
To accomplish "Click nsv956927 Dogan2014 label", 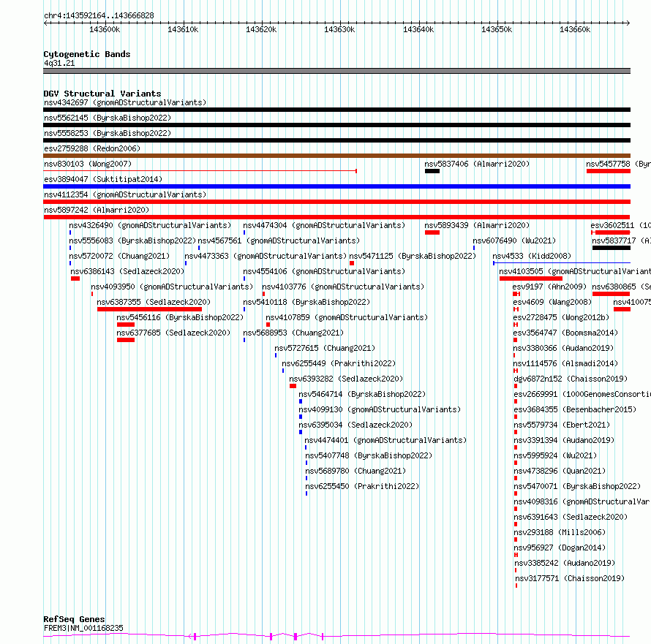I will click(x=560, y=548).
